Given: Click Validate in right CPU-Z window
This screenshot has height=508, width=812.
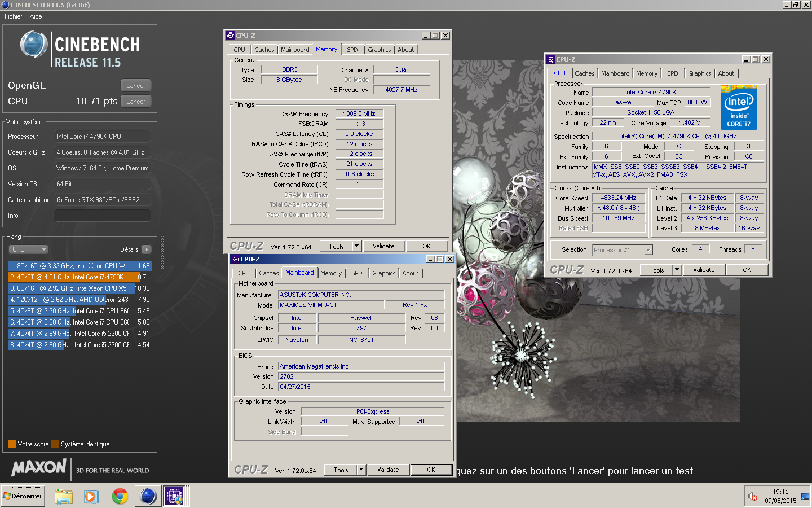Looking at the screenshot, I should click(x=704, y=270).
